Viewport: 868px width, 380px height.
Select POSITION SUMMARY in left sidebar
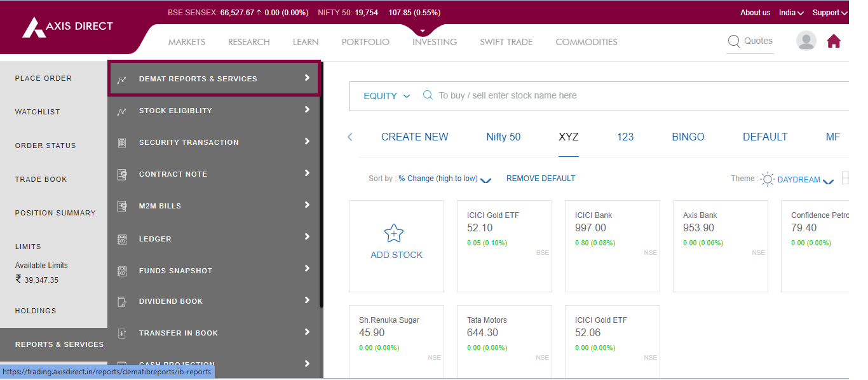click(55, 213)
